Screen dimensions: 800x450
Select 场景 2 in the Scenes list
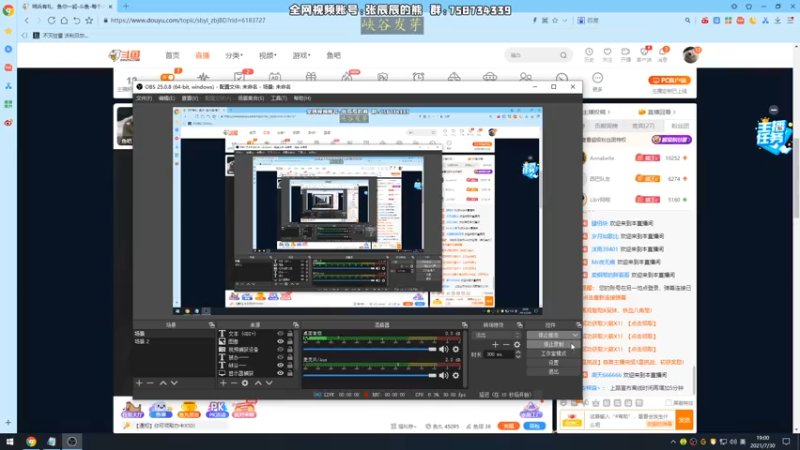click(173, 341)
